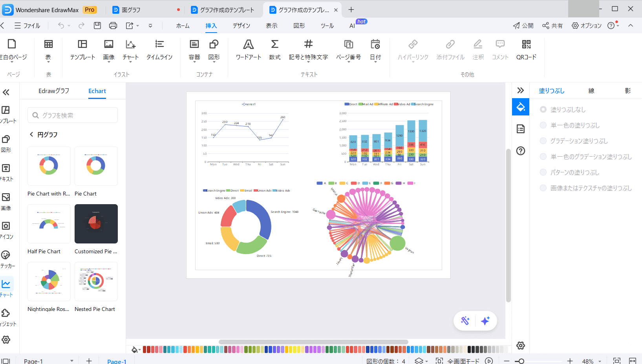Click the print icon in toolbar
This screenshot has height=364, width=642.
click(x=113, y=26)
